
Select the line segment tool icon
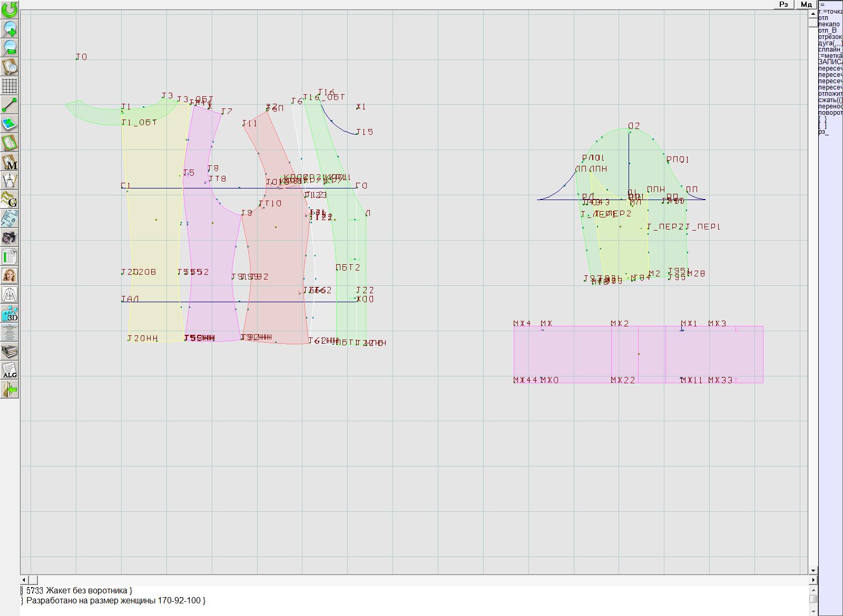(x=9, y=105)
